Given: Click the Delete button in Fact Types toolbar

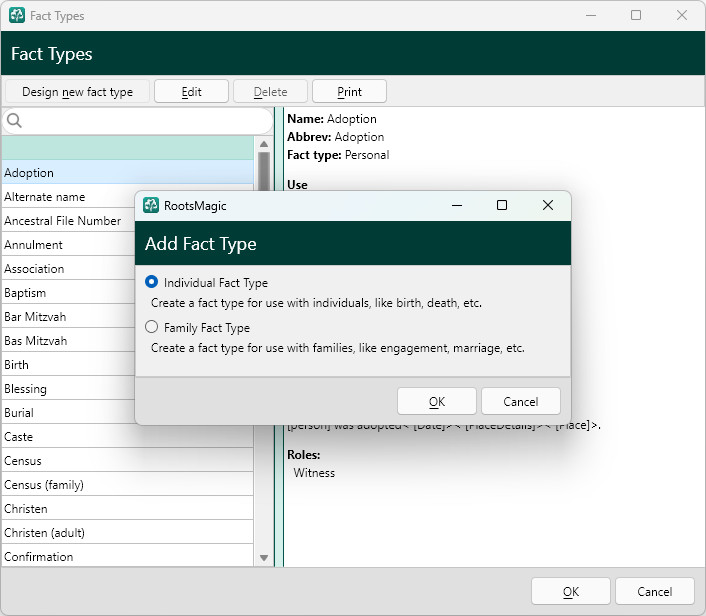Looking at the screenshot, I should tap(270, 92).
